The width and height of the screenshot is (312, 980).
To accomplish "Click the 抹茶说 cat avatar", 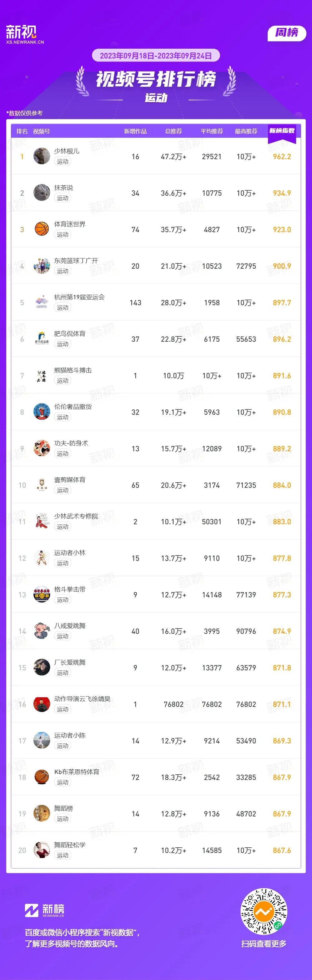I will tap(42, 193).
